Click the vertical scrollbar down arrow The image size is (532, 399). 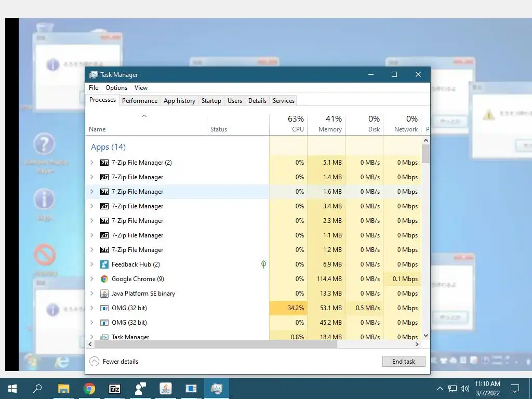pos(425,336)
